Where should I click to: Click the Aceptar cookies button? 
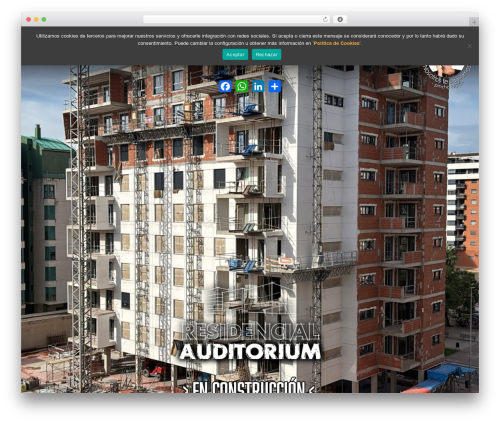point(235,54)
